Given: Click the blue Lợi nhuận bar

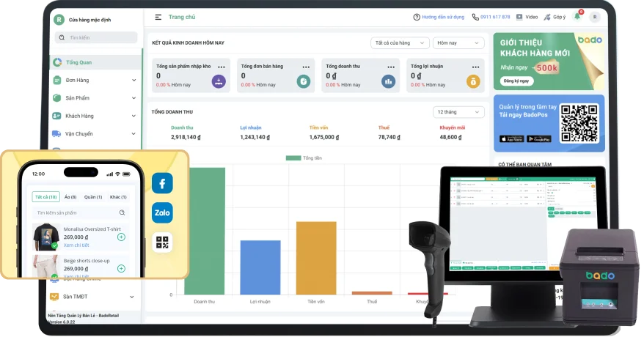Looking at the screenshot, I should 260,267.
